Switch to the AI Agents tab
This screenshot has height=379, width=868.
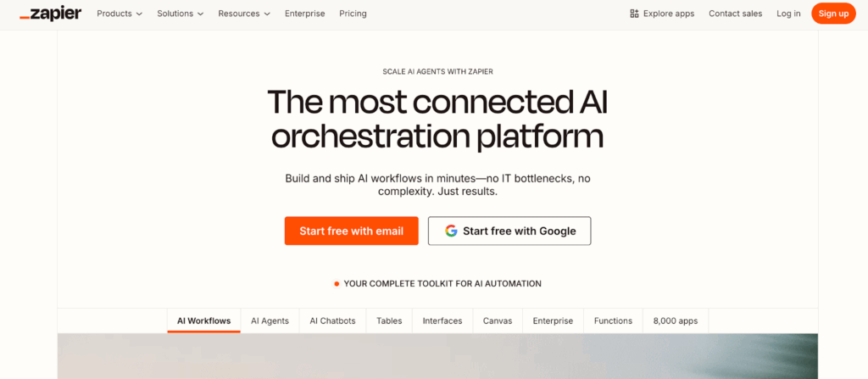pyautogui.click(x=270, y=320)
